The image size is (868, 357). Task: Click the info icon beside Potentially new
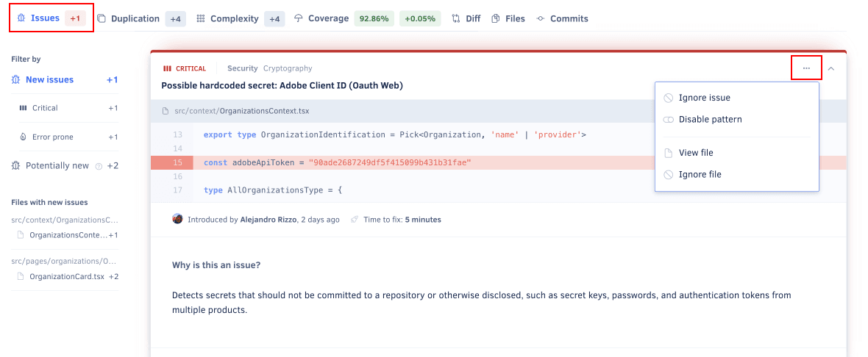pyautogui.click(x=98, y=166)
